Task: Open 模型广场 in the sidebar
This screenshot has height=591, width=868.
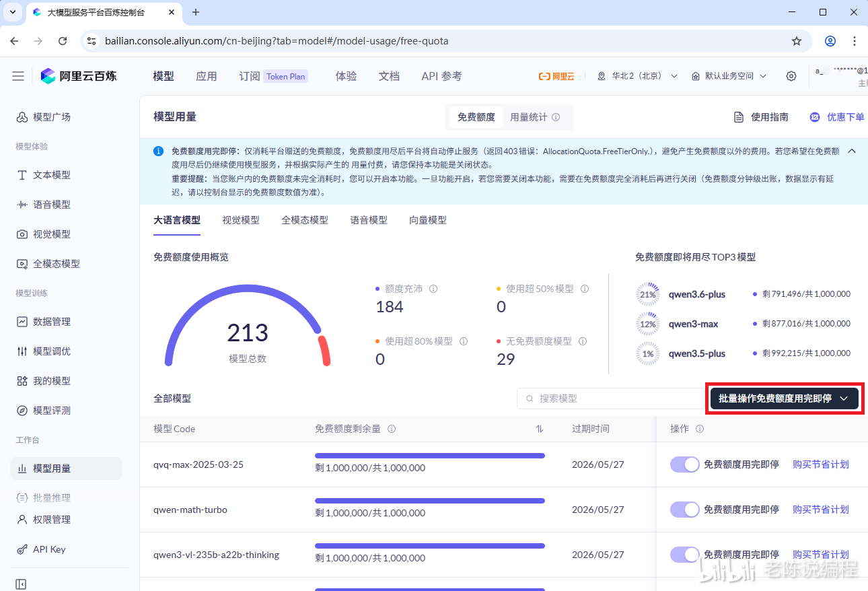Action: tap(43, 117)
